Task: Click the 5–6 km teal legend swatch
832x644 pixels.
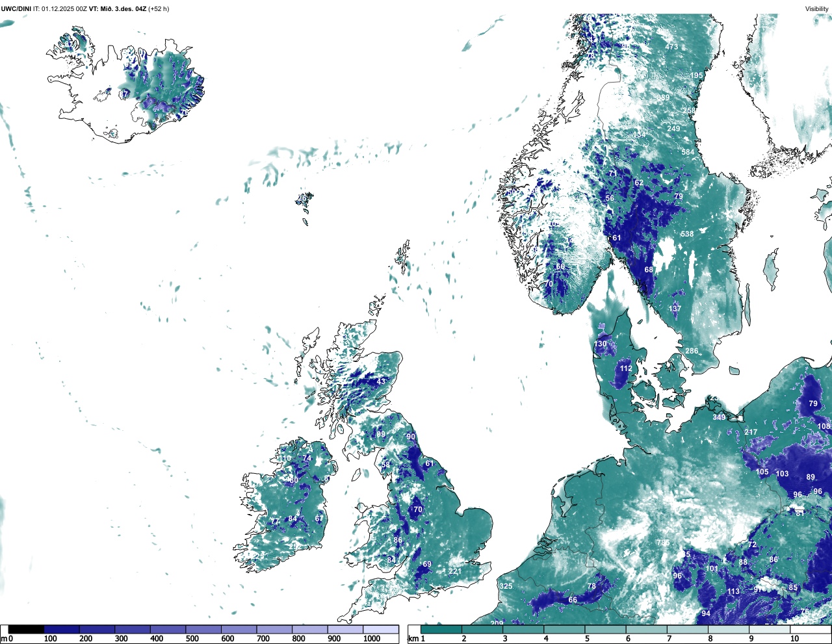Action: click(x=606, y=630)
